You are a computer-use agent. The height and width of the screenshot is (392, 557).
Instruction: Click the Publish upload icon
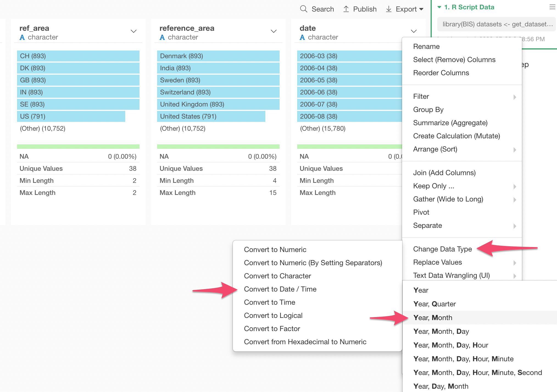(346, 9)
